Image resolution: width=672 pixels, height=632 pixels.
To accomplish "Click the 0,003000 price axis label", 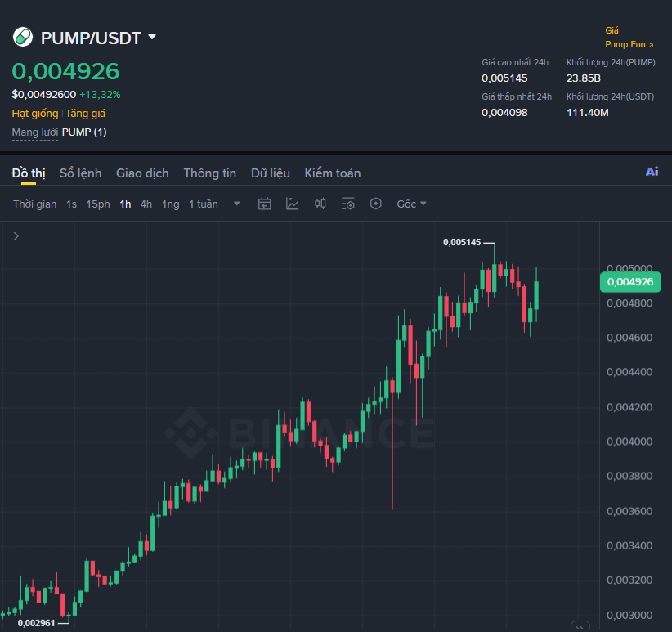I will (629, 616).
